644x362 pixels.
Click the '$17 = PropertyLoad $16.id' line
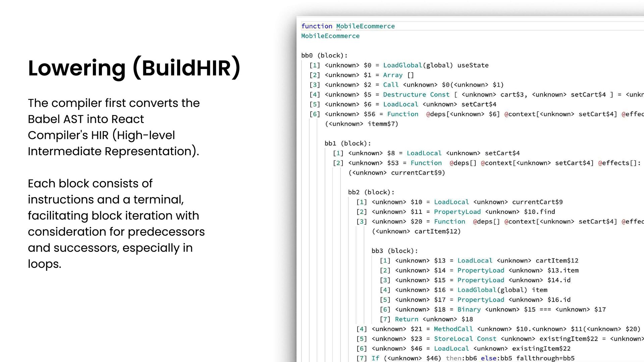(475, 300)
